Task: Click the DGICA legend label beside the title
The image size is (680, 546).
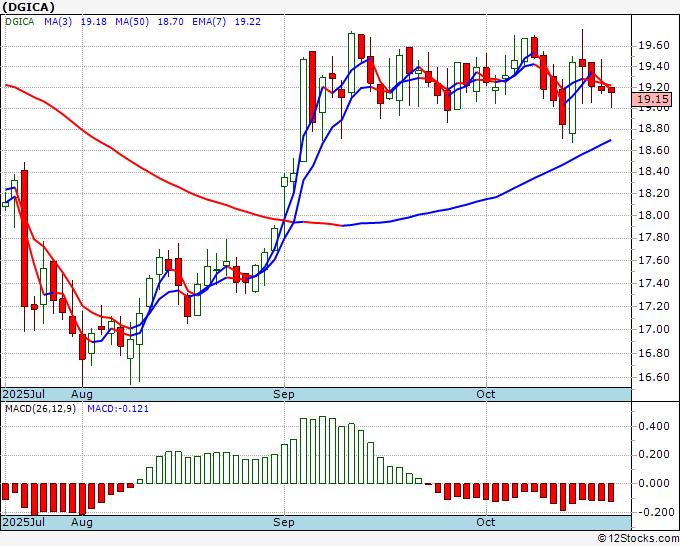Action: tap(19, 20)
